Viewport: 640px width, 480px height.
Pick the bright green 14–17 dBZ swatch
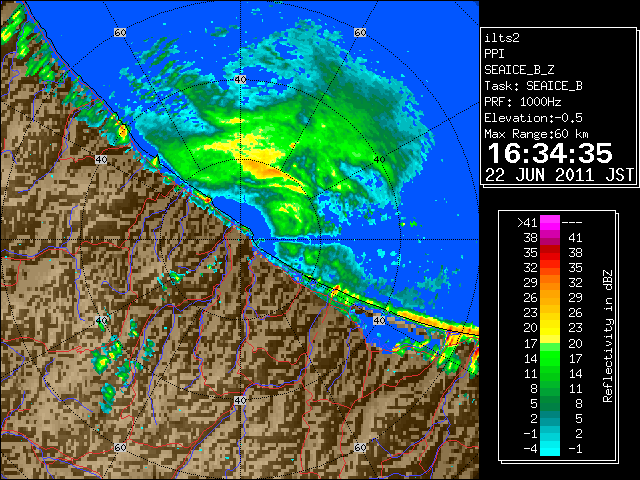pyautogui.click(x=550, y=358)
